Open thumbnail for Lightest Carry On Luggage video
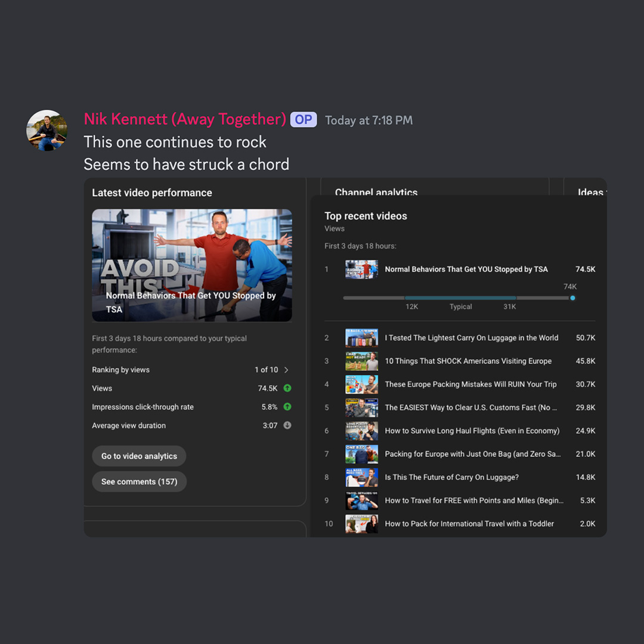 click(x=361, y=338)
